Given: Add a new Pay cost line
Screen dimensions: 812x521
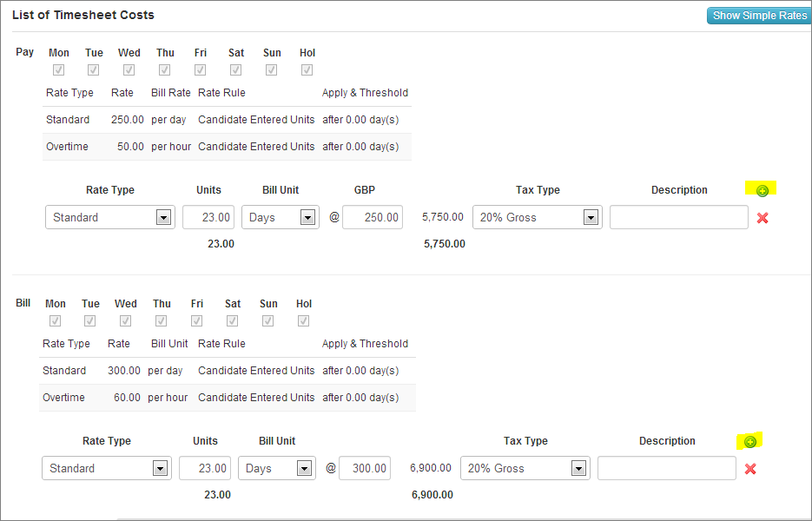Looking at the screenshot, I should point(762,191).
